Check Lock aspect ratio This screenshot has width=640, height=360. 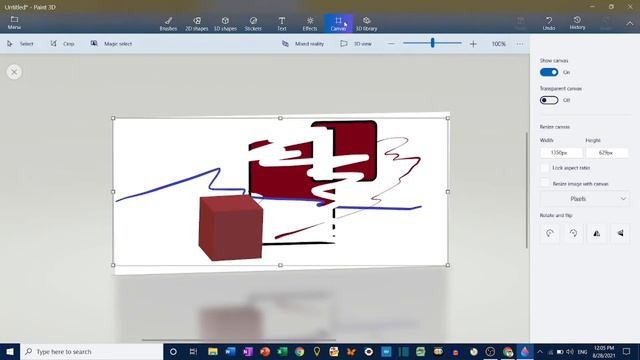[x=544, y=168]
